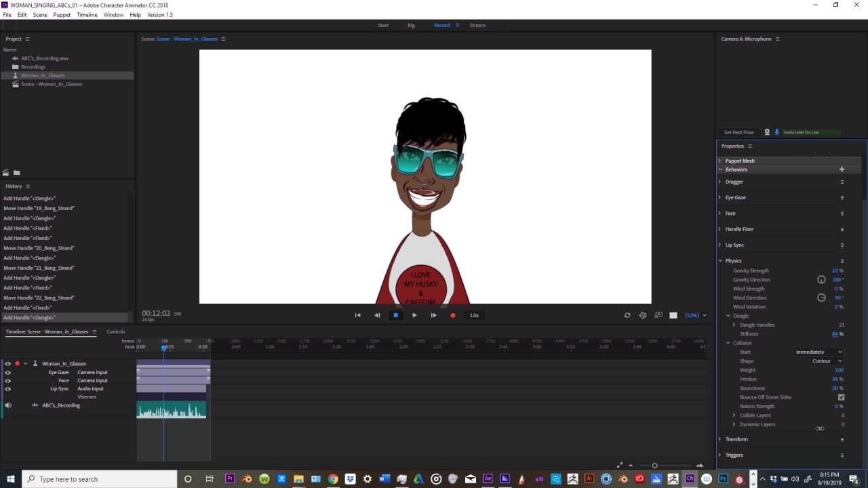The width and height of the screenshot is (868, 488).
Task: Open the Collision Shape Contour dropdown
Action: [826, 361]
